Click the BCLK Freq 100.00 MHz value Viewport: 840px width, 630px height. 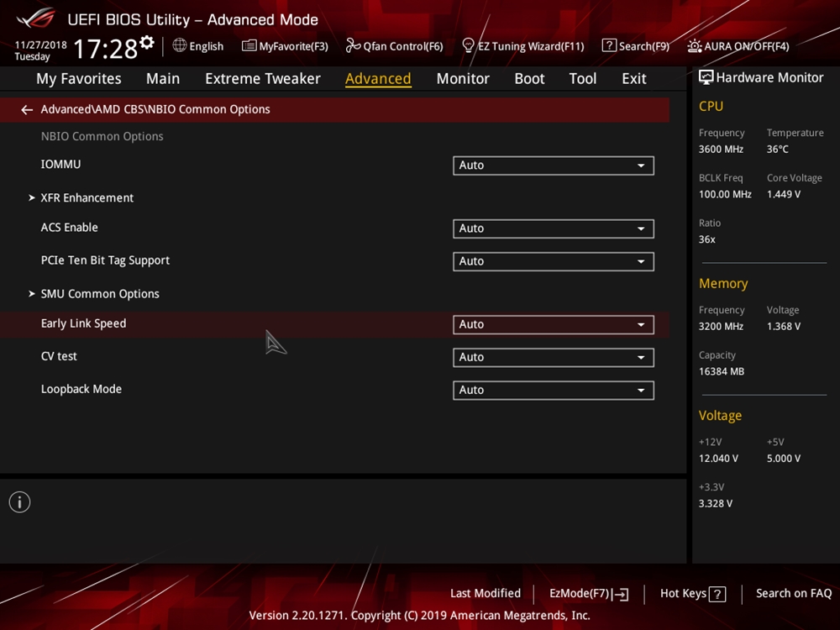(x=725, y=195)
